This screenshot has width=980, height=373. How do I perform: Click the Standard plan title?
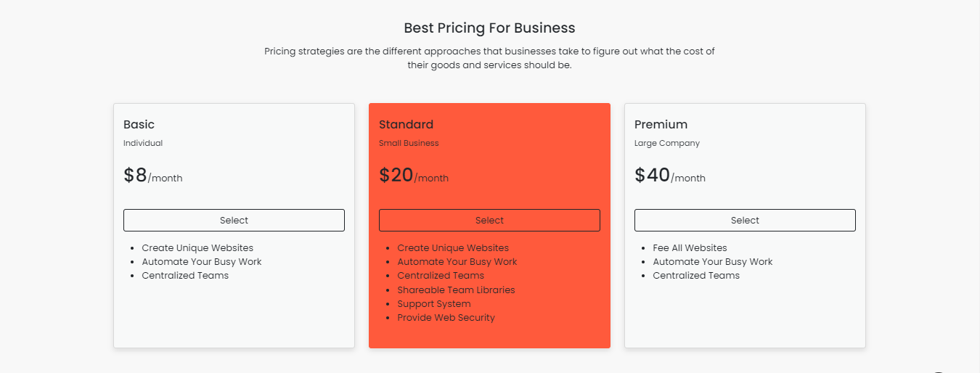[406, 125]
